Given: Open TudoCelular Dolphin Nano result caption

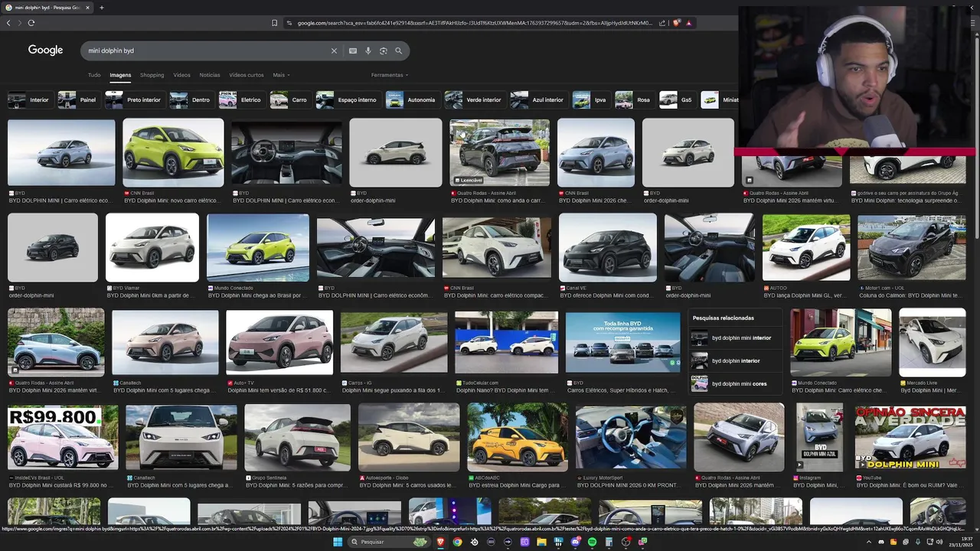Looking at the screenshot, I should [505, 390].
